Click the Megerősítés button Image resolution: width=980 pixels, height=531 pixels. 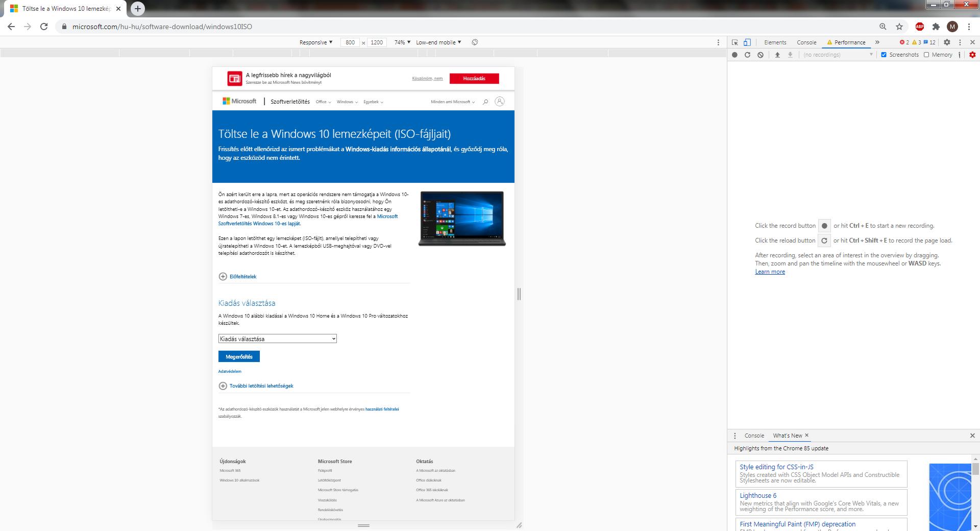239,357
